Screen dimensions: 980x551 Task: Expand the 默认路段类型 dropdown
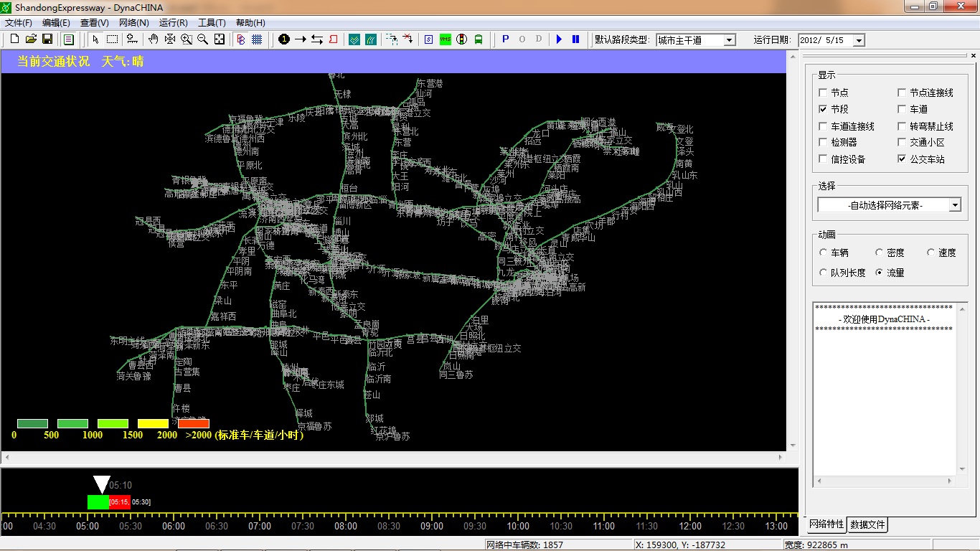(x=730, y=40)
